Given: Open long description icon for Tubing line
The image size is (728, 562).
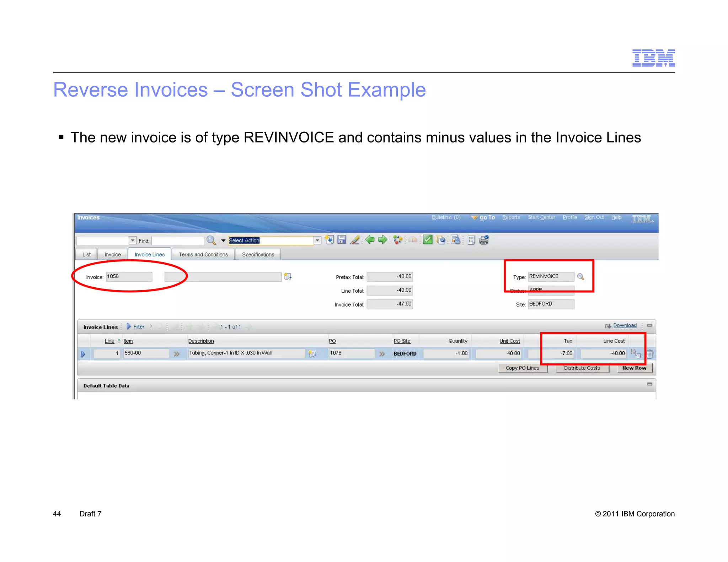Looking at the screenshot, I should click(312, 353).
